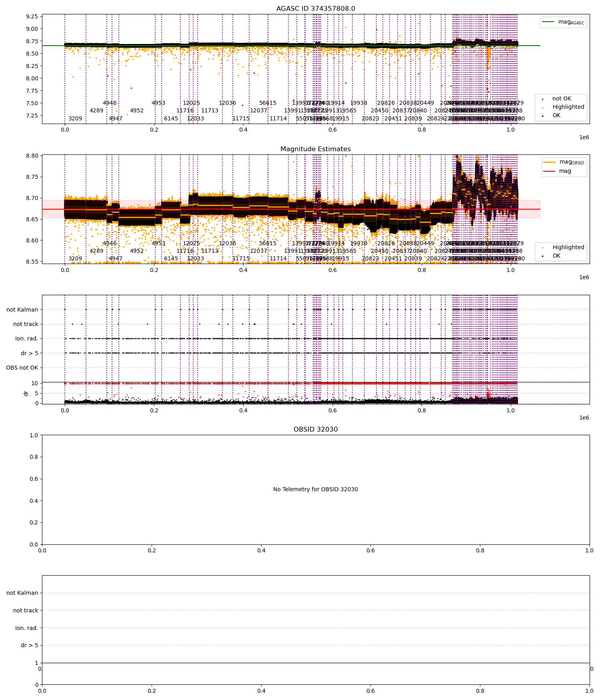Click 'dr > 5' label in the bottom plot
This screenshot has width=600, height=700.
click(x=30, y=646)
